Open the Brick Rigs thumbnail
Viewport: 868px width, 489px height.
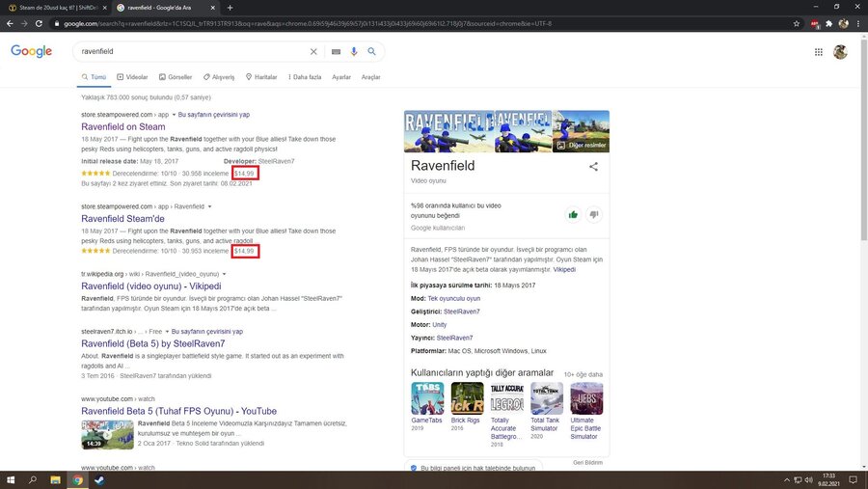pyautogui.click(x=468, y=398)
